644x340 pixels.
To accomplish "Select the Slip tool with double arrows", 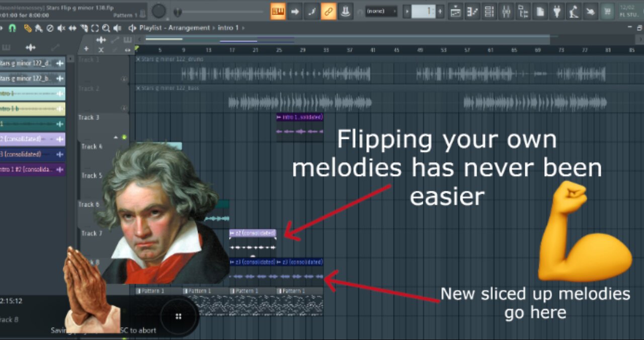I will [x=72, y=28].
